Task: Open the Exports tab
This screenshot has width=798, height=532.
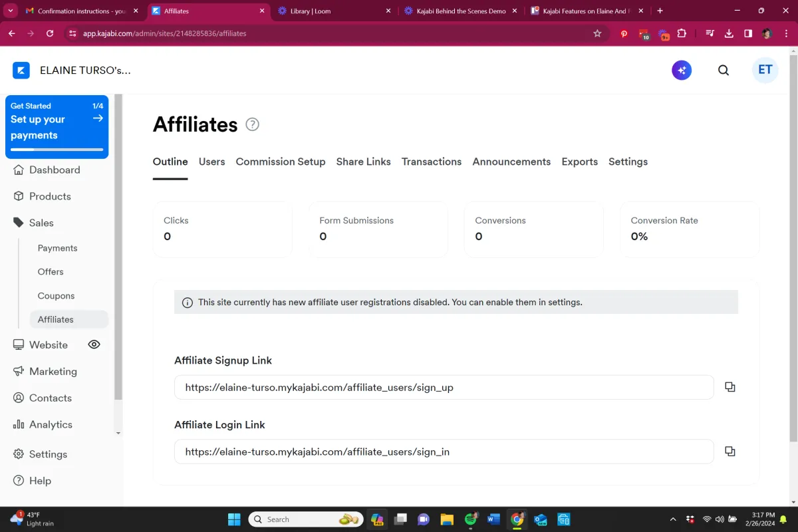Action: point(580,162)
